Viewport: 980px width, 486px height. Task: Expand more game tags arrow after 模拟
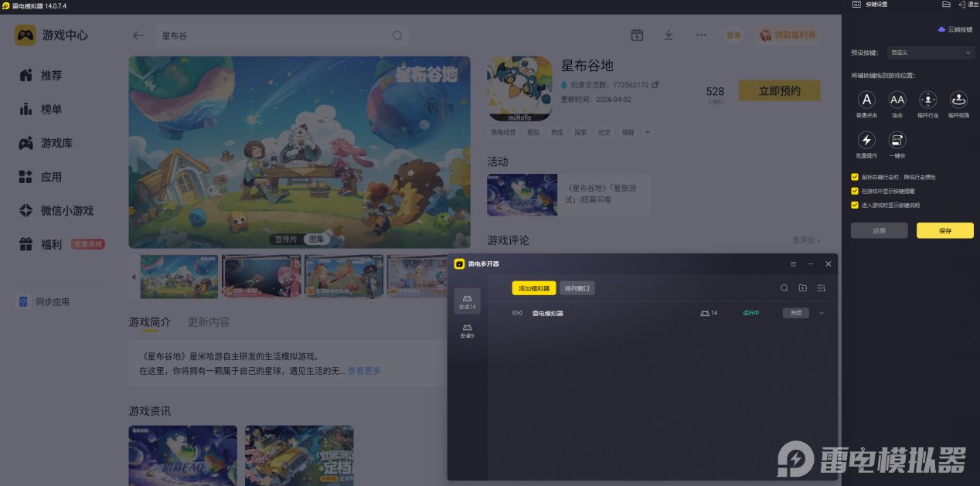point(648,132)
